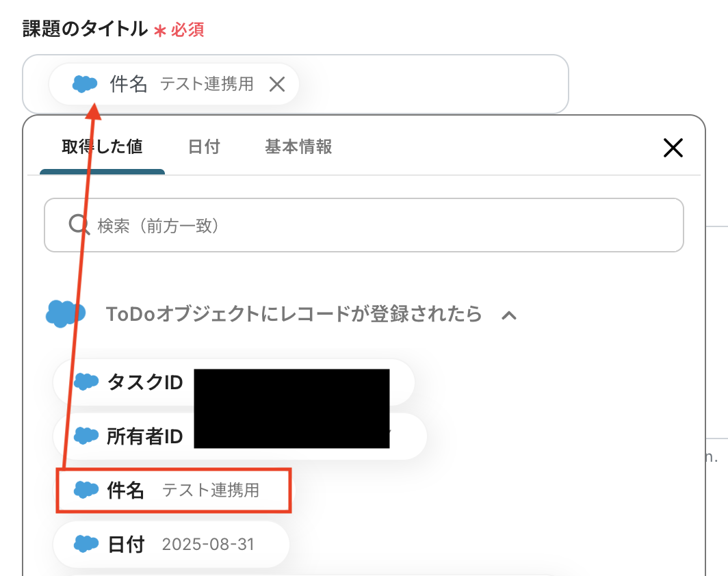The image size is (728, 576).
Task: Close the value picker panel
Action: (673, 148)
